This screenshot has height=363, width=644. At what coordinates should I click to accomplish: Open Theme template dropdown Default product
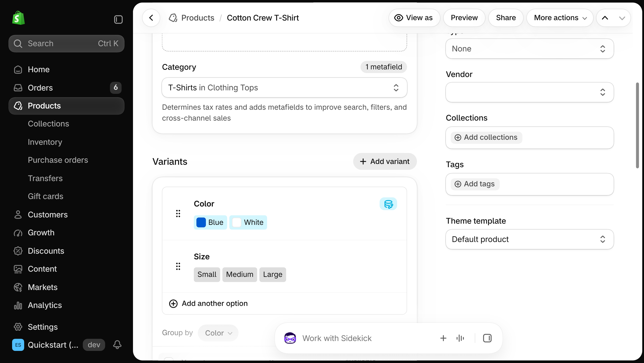pos(530,239)
